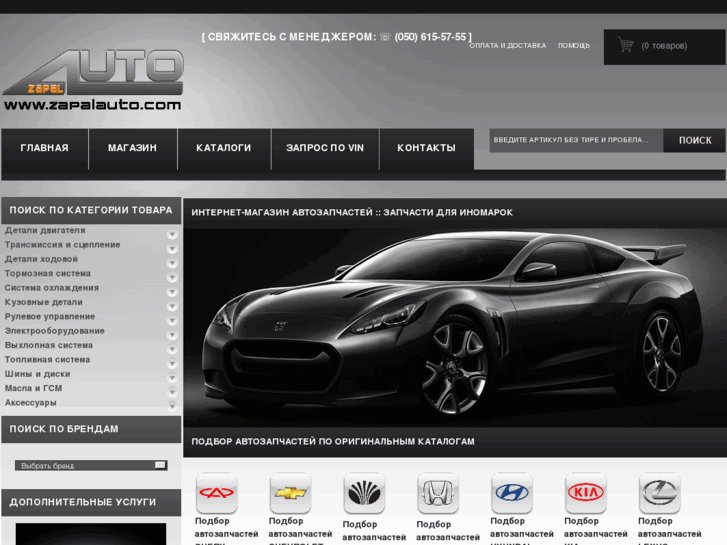Click the Система охлаждения category text

52,288
